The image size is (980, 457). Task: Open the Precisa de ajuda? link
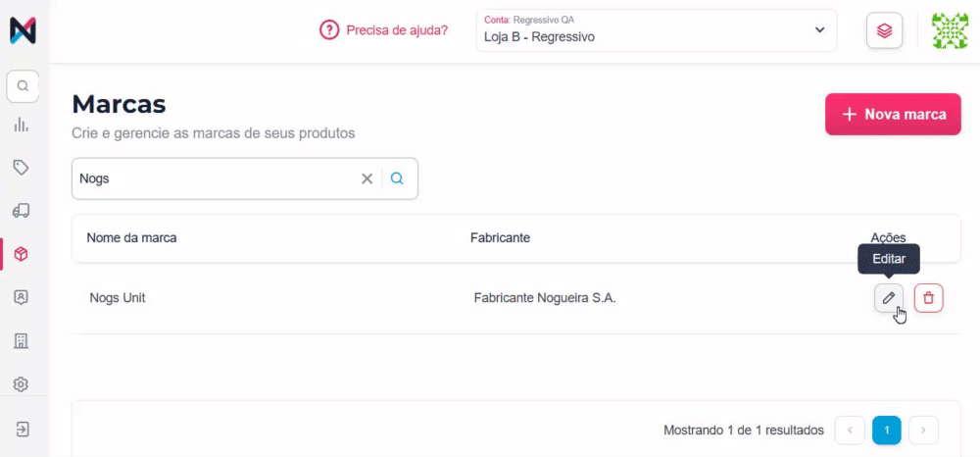pos(384,30)
